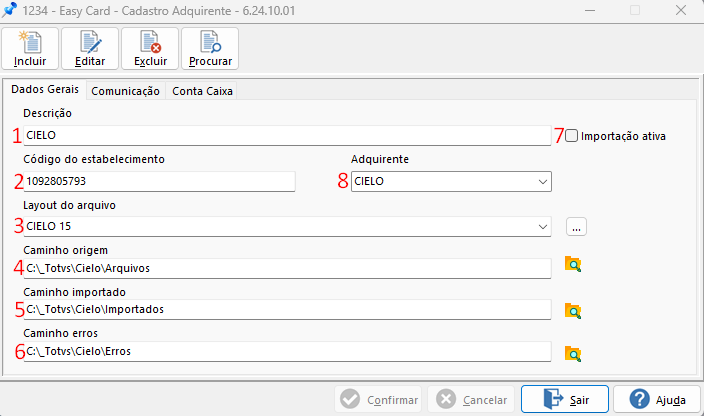The width and height of the screenshot is (704, 416).
Task: Switch to the Comunicação tab
Action: point(125,91)
